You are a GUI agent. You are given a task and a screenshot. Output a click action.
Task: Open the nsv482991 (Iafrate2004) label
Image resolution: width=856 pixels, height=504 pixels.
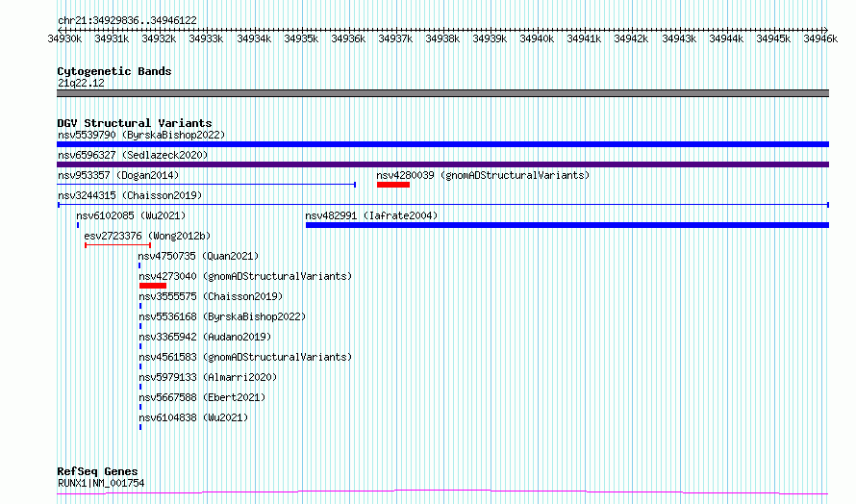pyautogui.click(x=371, y=215)
